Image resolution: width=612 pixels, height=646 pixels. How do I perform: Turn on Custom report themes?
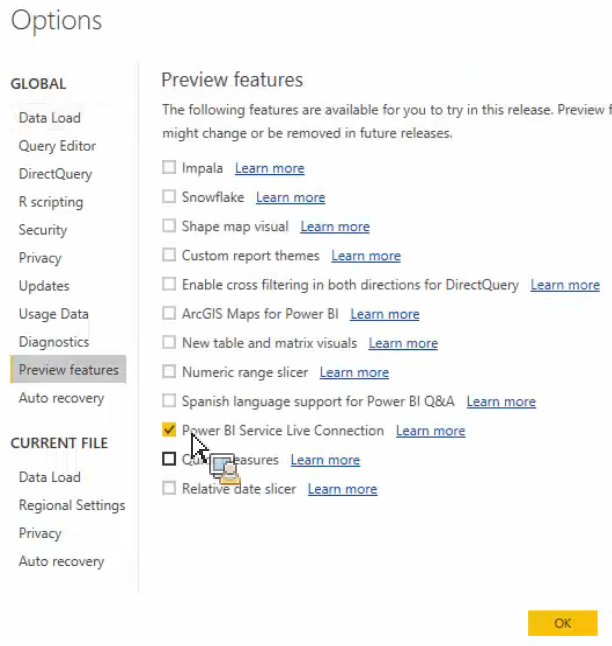[169, 256]
